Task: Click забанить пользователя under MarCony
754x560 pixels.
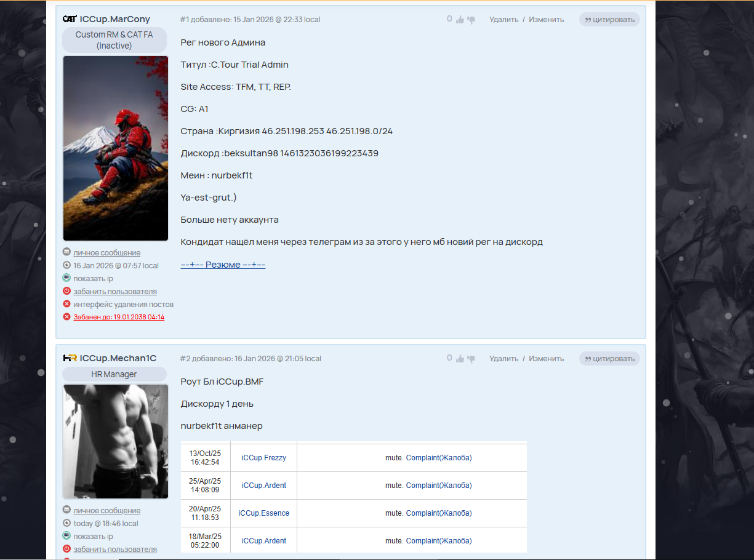Action: point(115,292)
